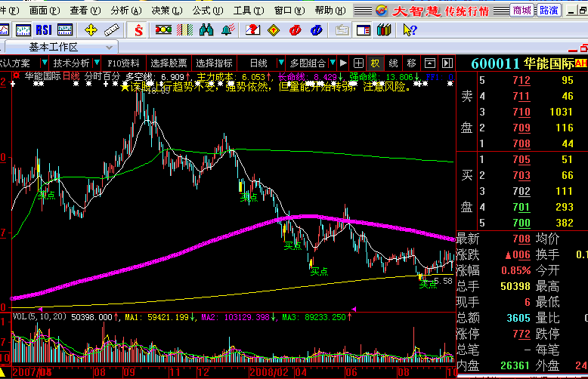Click the window layout panel icon
This screenshot has width=588, height=379.
click(x=364, y=30)
